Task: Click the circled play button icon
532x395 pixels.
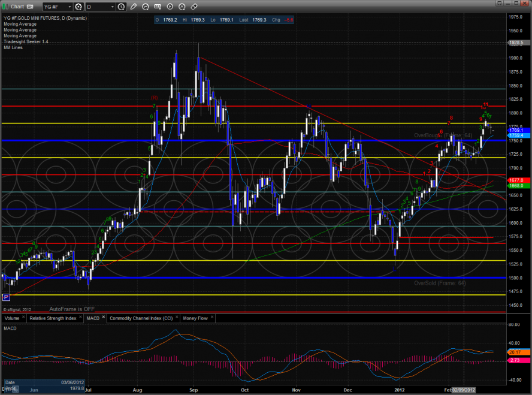Action: click(170, 7)
